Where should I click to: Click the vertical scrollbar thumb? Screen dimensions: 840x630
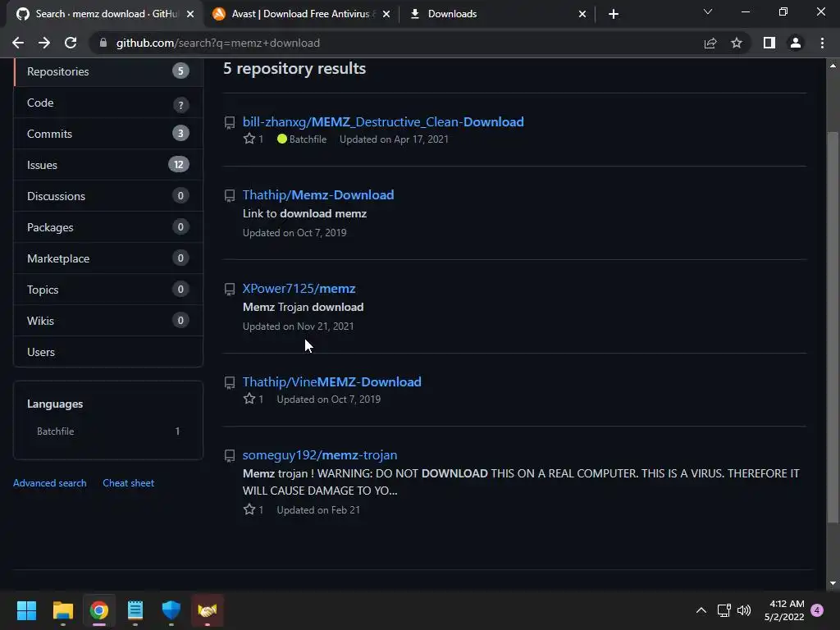coord(833,326)
